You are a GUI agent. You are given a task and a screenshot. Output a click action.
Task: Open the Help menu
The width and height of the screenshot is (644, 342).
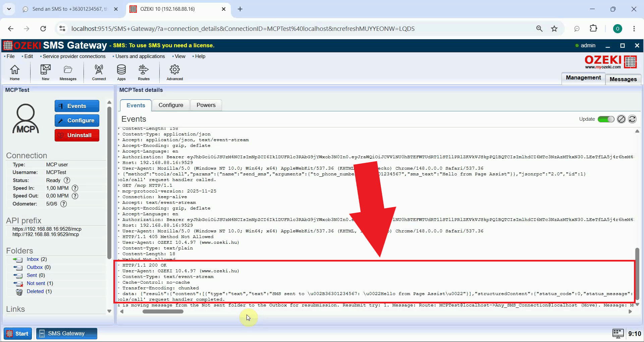point(200,56)
